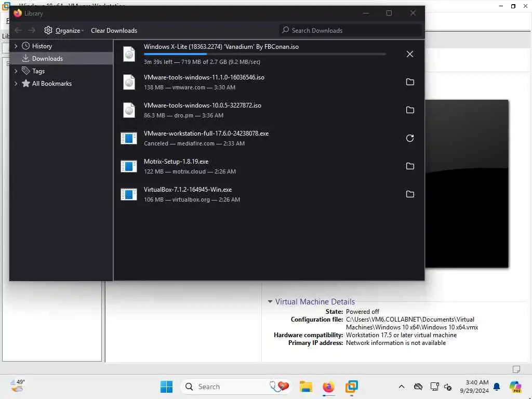Click the cloud sync tray icon
The image size is (532, 399).
coord(418,387)
